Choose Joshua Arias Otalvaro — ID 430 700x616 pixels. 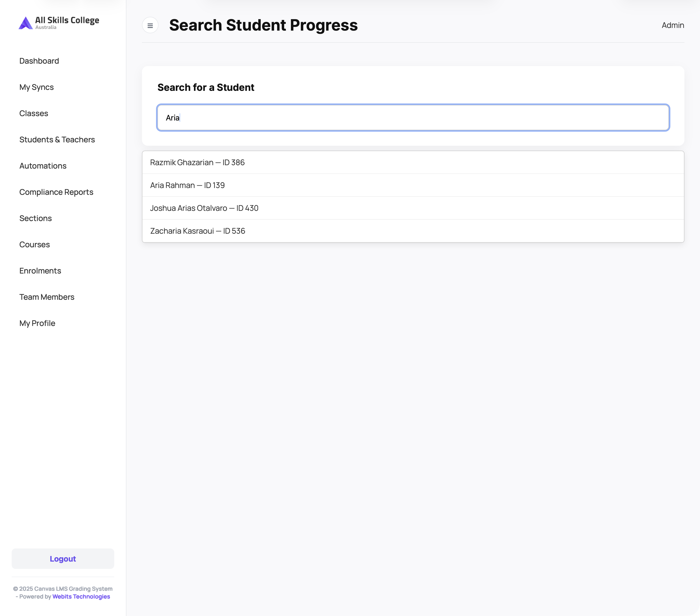pyautogui.click(x=413, y=208)
